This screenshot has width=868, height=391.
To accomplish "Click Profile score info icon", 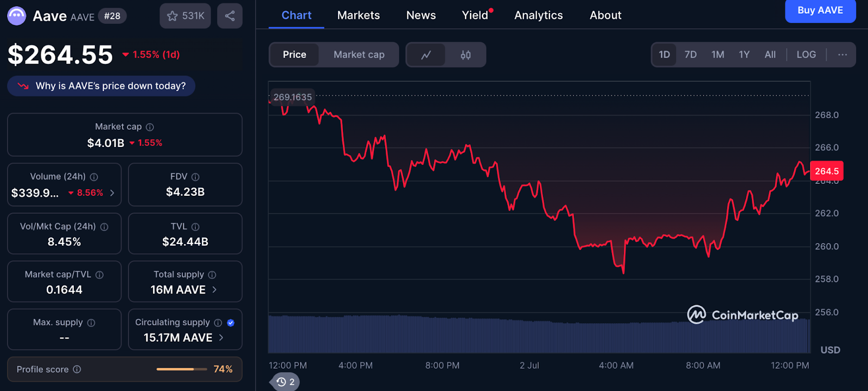I will click(77, 369).
